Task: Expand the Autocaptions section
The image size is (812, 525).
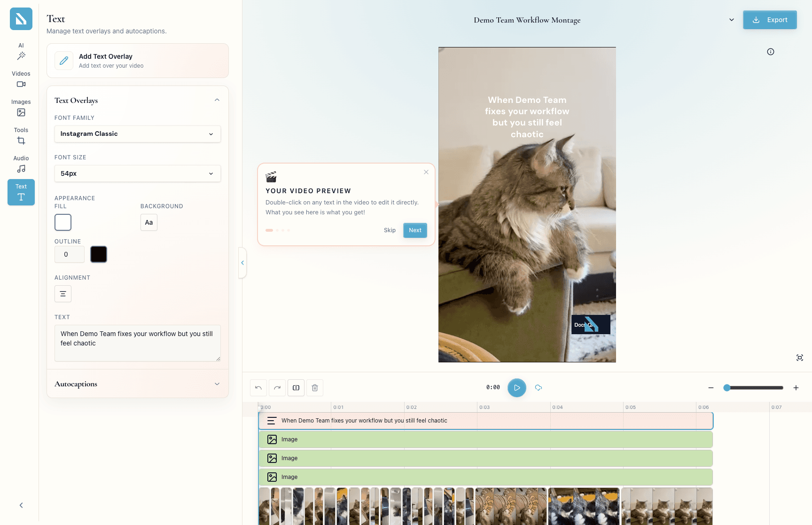Action: 138,384
